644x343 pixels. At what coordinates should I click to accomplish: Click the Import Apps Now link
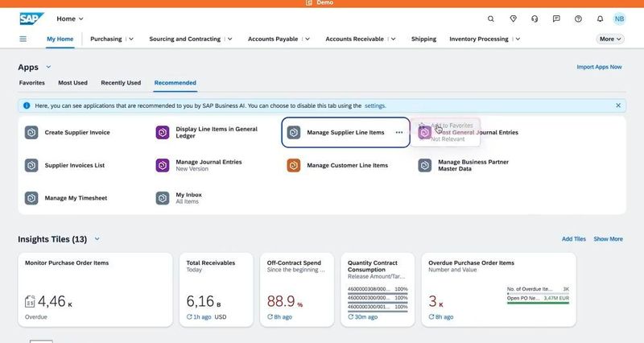[x=599, y=67]
